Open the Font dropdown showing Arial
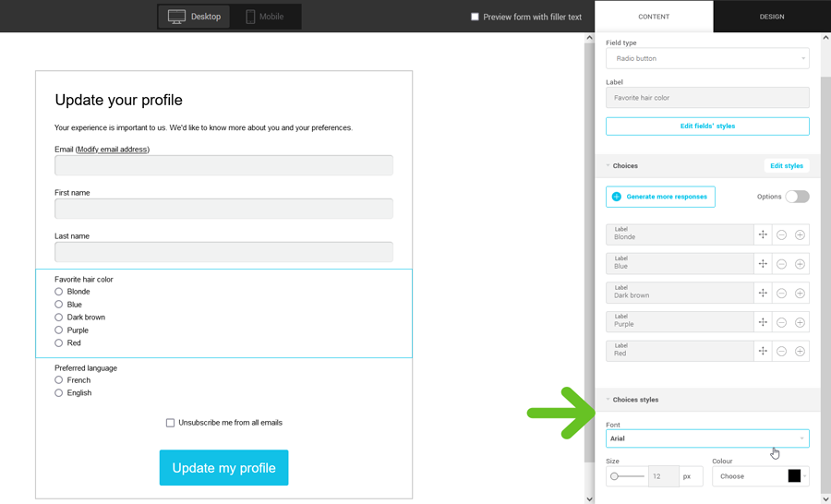This screenshot has height=504, width=831. (x=707, y=438)
